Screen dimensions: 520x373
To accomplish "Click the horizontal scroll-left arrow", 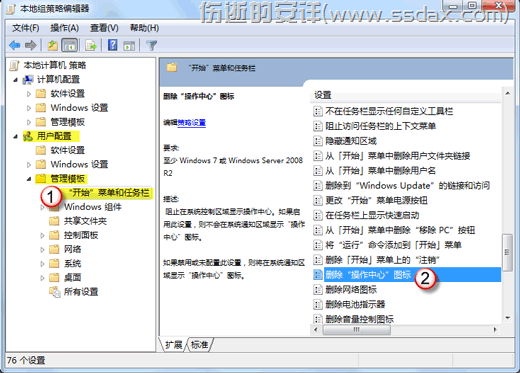I will tap(316, 330).
